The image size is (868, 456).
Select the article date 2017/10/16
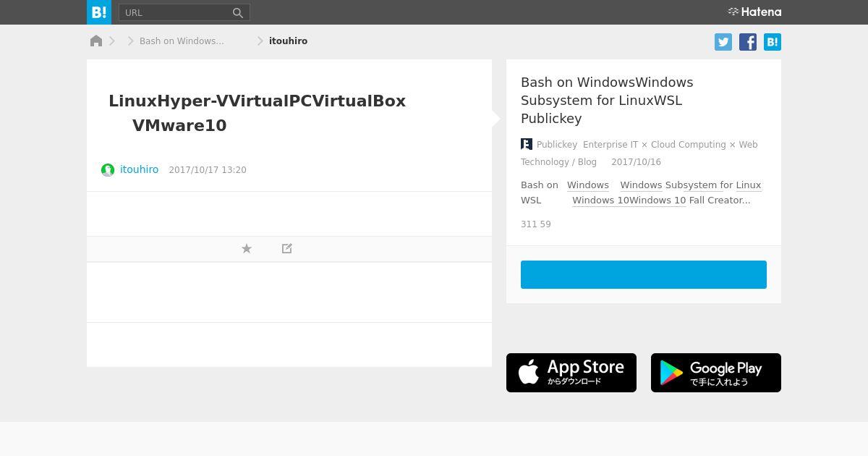(636, 162)
